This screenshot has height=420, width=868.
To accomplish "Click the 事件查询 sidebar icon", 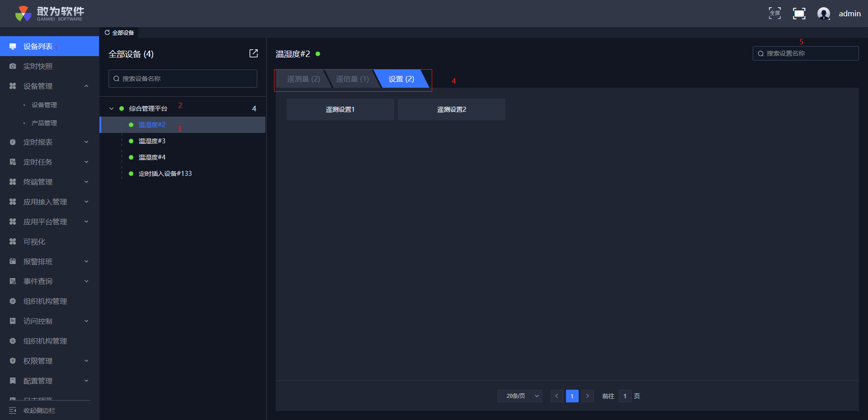I will pos(13,281).
